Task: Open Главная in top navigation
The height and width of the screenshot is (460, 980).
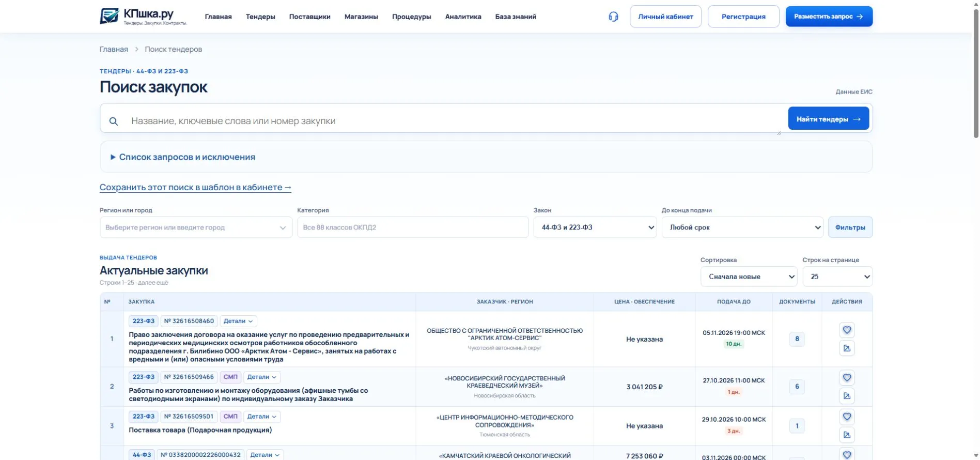Action: (x=218, y=17)
